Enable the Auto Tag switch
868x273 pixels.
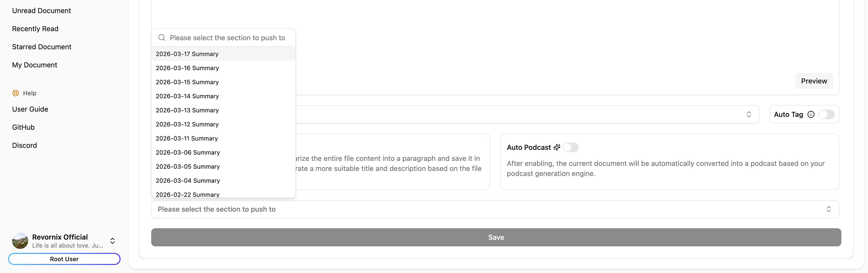point(826,114)
